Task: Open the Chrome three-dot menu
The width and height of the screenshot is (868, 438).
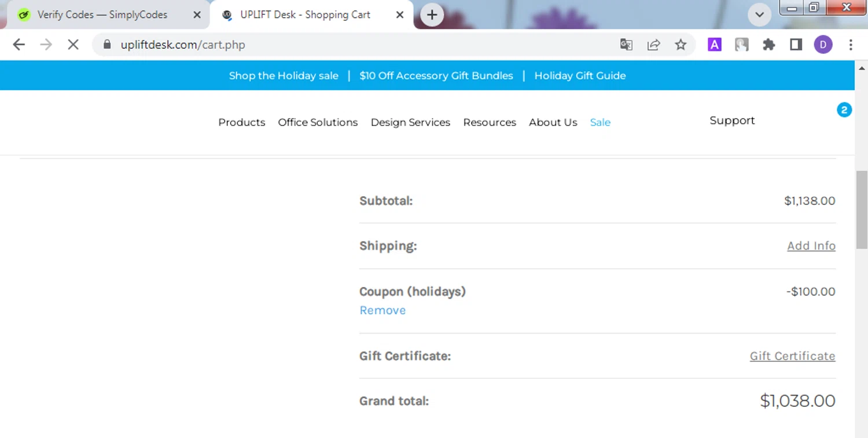Action: coord(851,45)
